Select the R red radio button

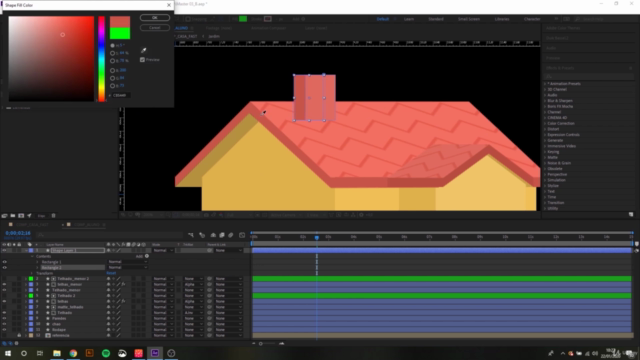coord(112,70)
